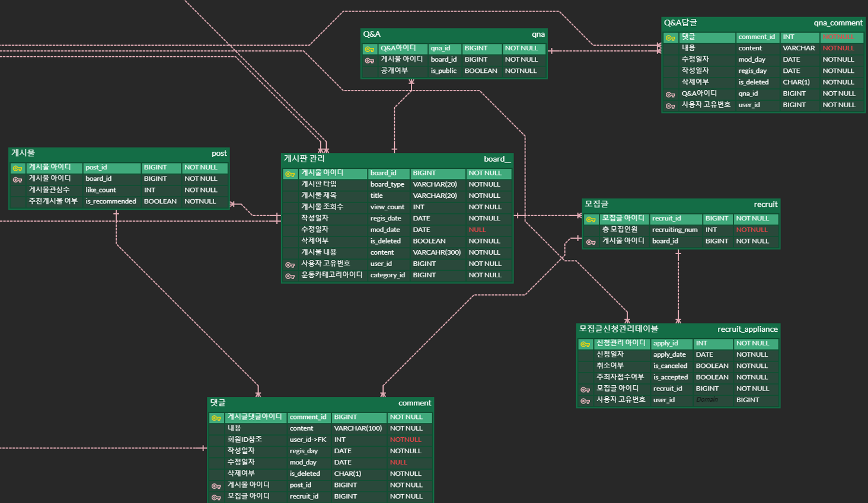Click the 'Domain' placeholder field in recruit_appliance table
This screenshot has height=503, width=868.
pos(707,400)
